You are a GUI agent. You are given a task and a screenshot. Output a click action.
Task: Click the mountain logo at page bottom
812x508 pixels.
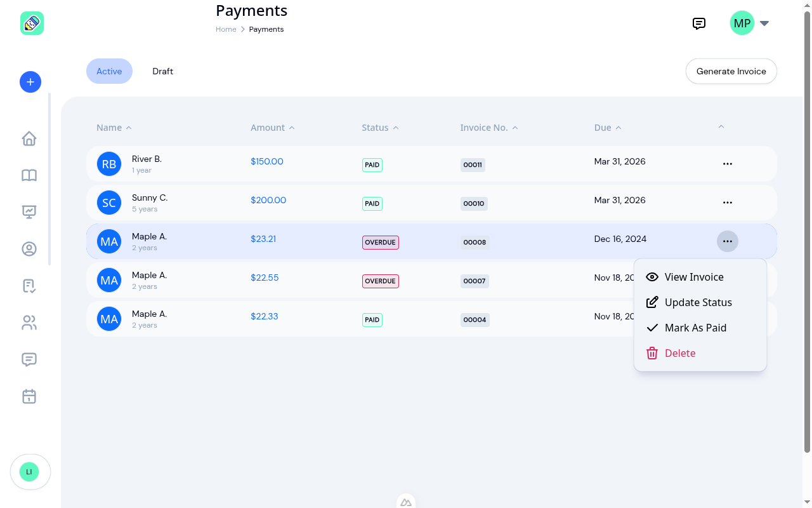406,502
